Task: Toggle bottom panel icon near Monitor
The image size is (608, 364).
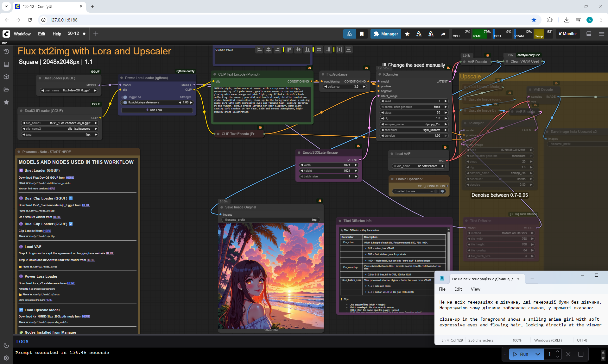Action: coord(589,34)
